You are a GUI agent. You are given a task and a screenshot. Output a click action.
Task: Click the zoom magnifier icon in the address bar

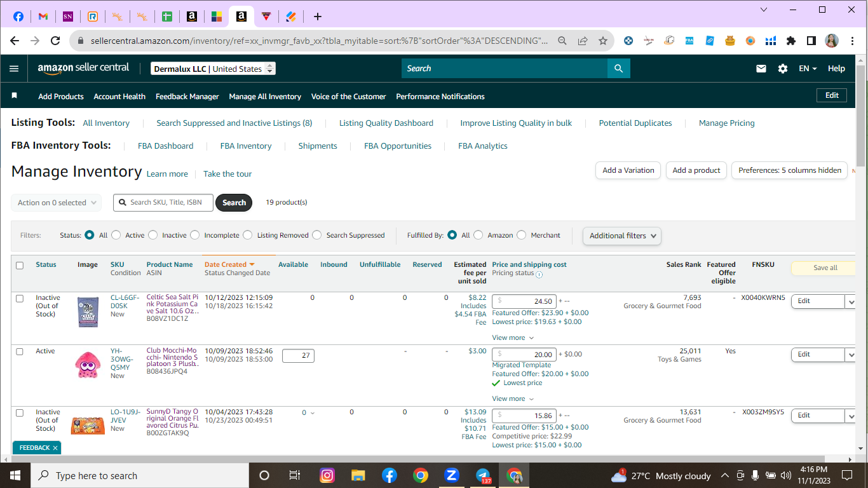click(x=562, y=41)
